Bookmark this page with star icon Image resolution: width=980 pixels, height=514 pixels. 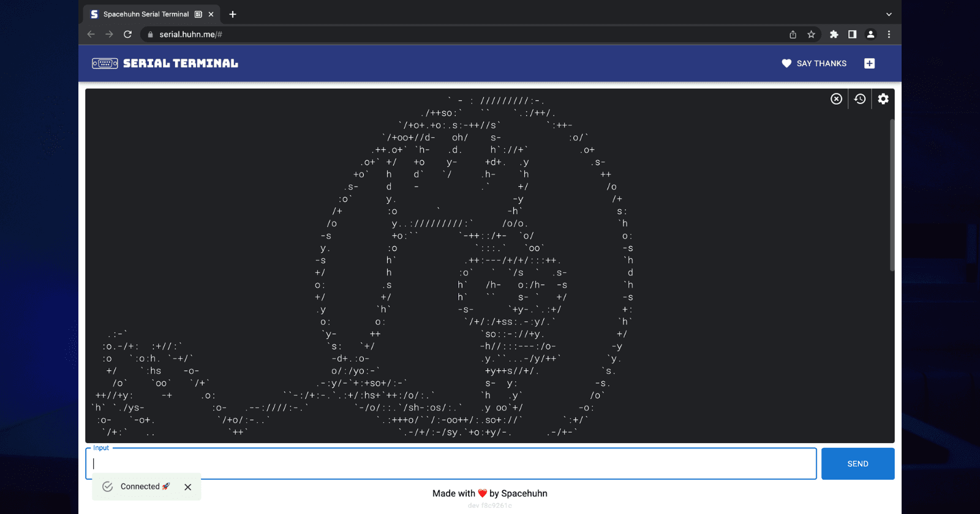[x=811, y=34]
